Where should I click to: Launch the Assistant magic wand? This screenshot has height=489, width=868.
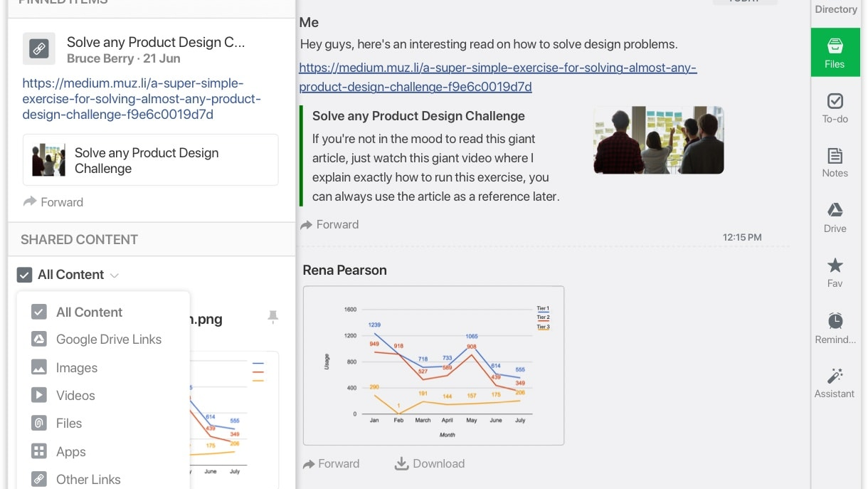[835, 382]
